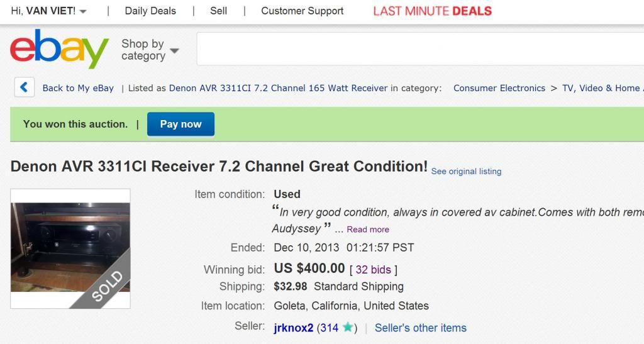This screenshot has height=344, width=644.
Task: Open the Sell menu item
Action: [x=218, y=11]
